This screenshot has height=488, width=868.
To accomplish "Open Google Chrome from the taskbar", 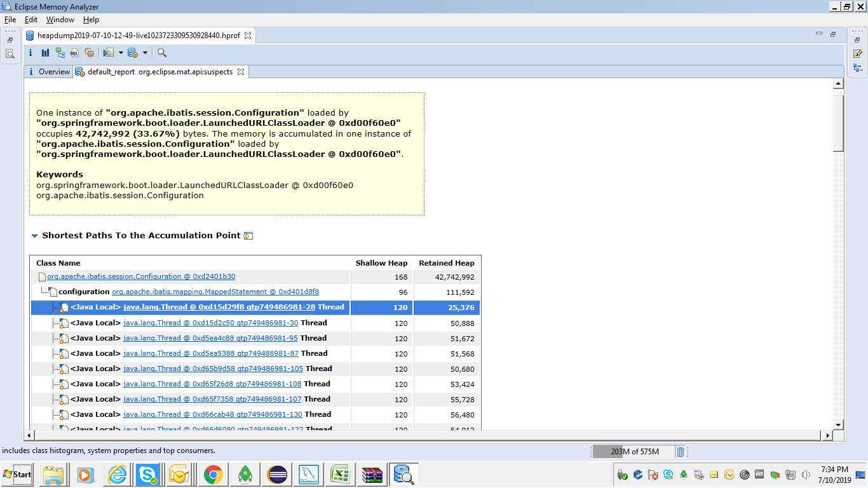I will pyautogui.click(x=213, y=475).
